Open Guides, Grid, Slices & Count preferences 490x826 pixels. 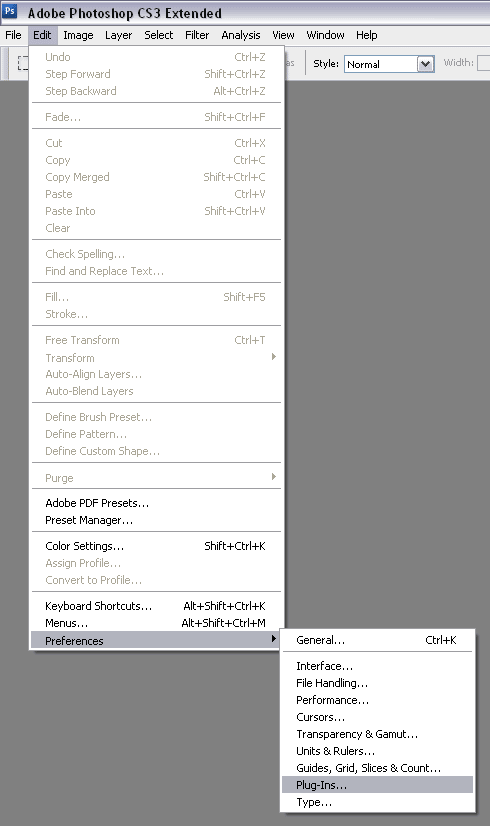click(377, 768)
